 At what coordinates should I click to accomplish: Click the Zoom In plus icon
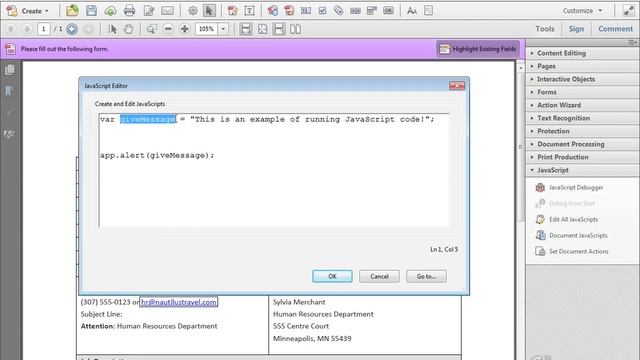click(x=184, y=29)
